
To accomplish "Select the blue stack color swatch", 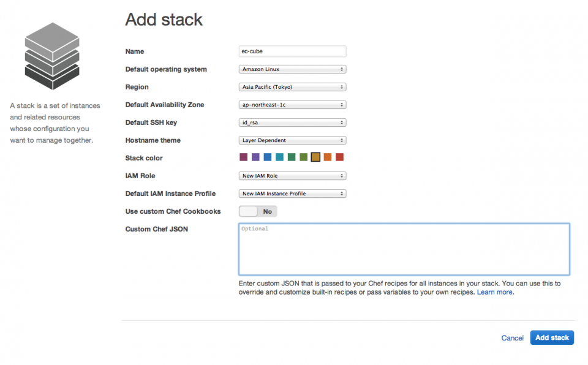I will tap(268, 157).
